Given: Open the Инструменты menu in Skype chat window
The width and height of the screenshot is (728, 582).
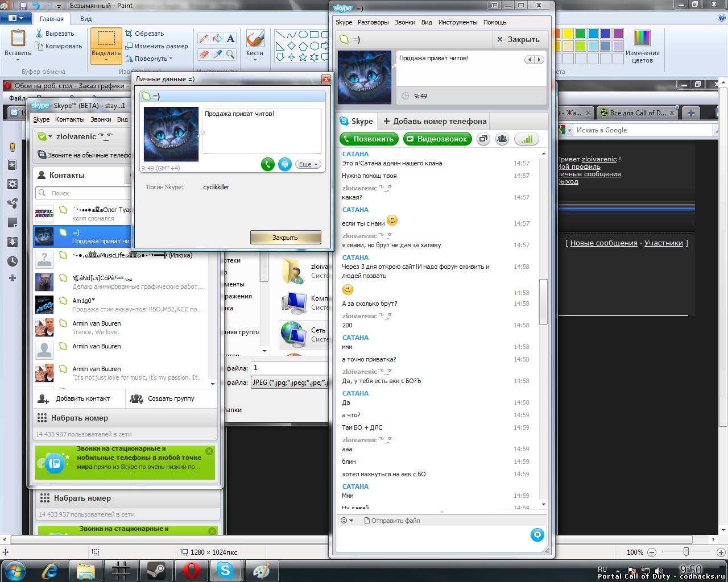Looking at the screenshot, I should (x=458, y=22).
